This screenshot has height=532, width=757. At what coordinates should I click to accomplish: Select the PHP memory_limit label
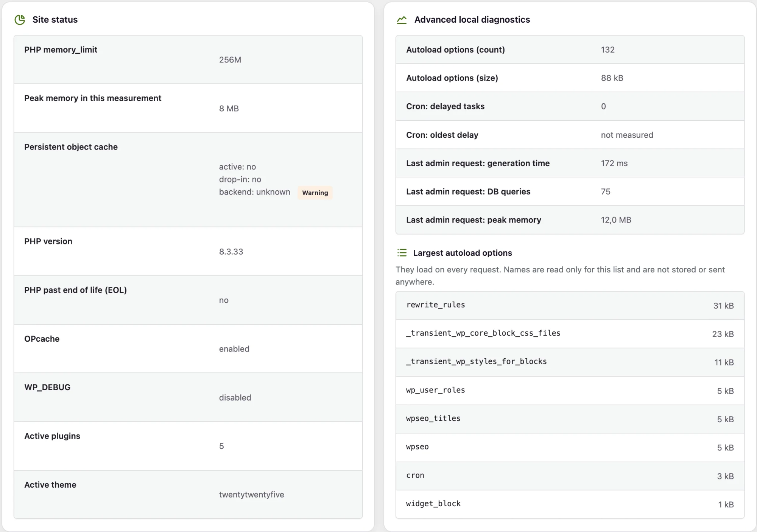tap(61, 50)
